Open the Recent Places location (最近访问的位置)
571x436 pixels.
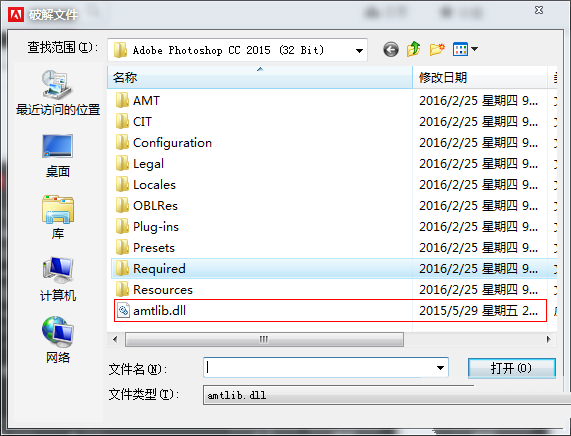point(58,93)
